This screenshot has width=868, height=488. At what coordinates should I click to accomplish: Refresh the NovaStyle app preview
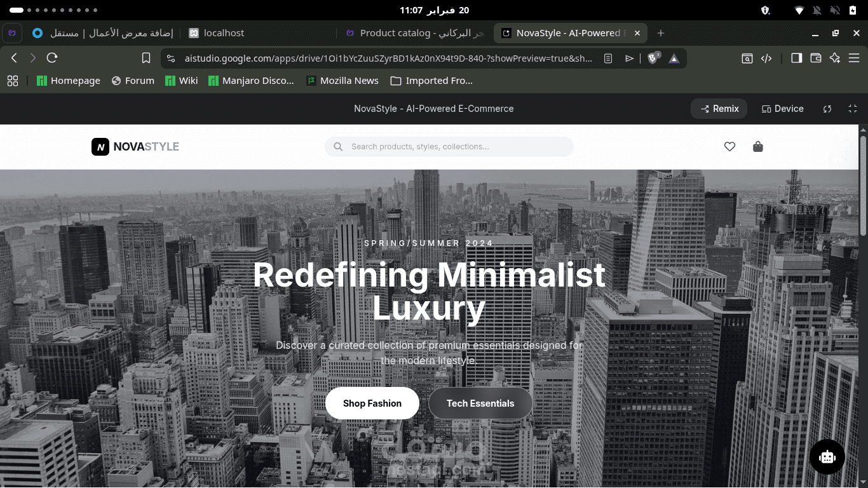click(827, 109)
